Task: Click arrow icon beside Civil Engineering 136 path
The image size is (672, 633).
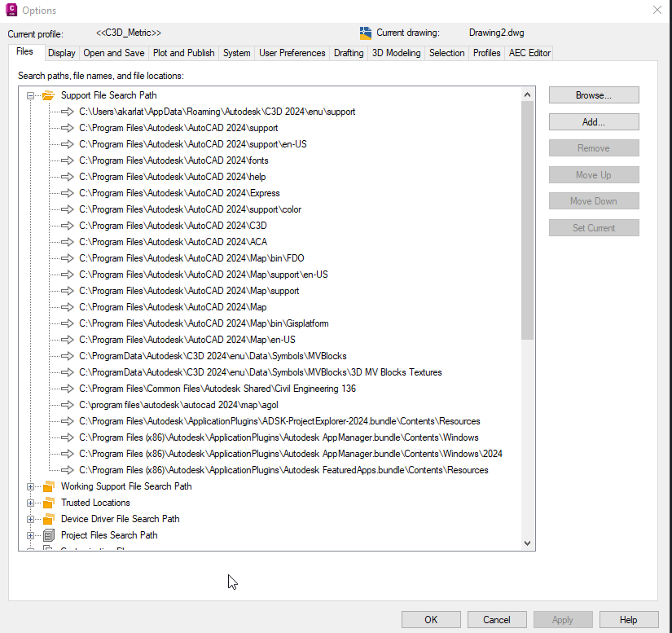Action: pyautogui.click(x=68, y=389)
